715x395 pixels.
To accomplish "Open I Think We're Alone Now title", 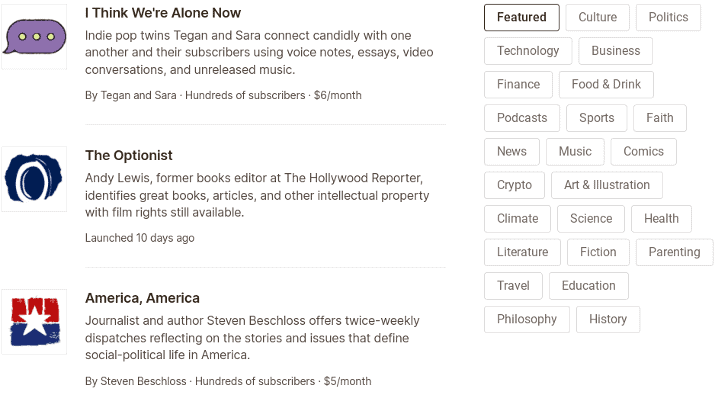I will pyautogui.click(x=163, y=13).
